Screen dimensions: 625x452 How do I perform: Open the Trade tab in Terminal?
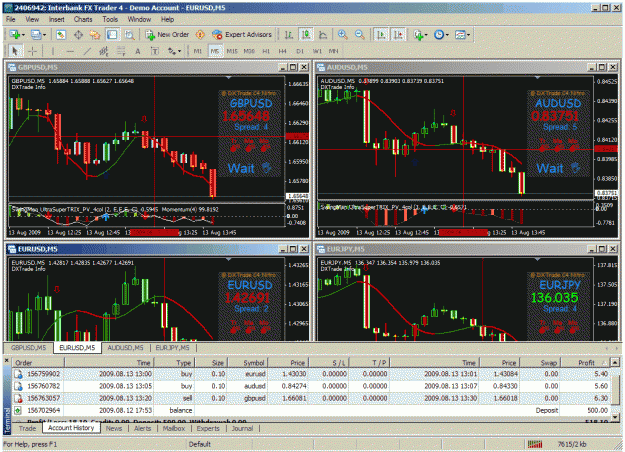[28, 428]
